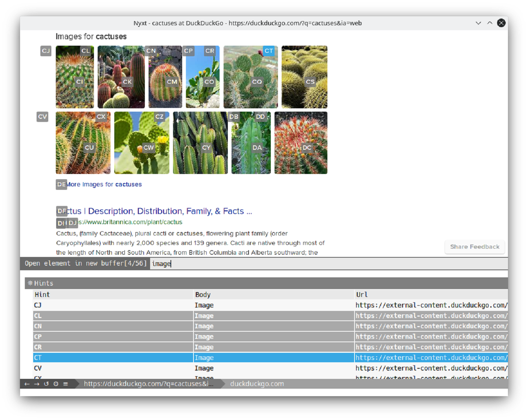Open More Images for cactuses
The image size is (528, 420).
click(104, 184)
